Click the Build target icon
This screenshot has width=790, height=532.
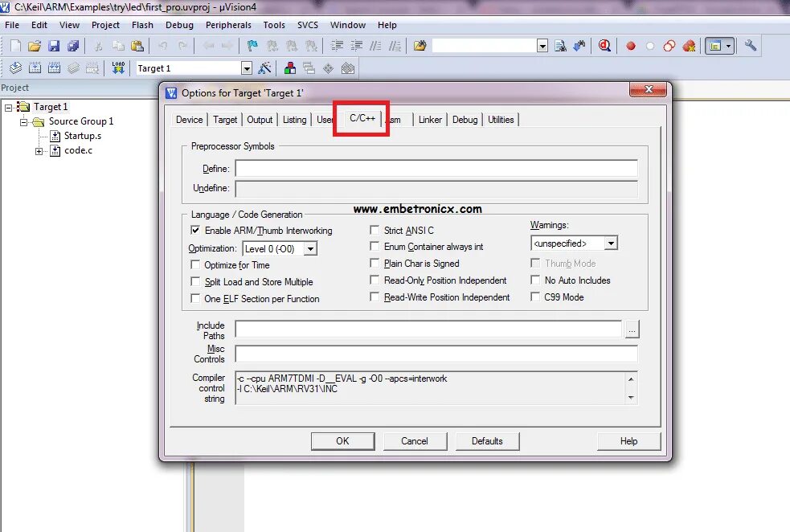pyautogui.click(x=35, y=68)
